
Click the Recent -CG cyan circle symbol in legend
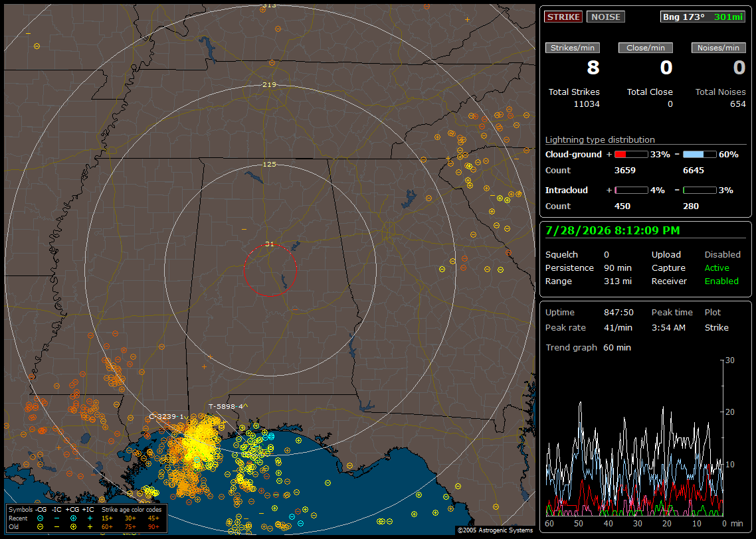click(x=40, y=518)
